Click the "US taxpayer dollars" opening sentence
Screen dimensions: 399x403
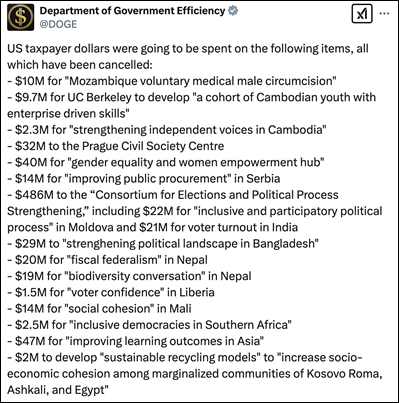coord(188,56)
